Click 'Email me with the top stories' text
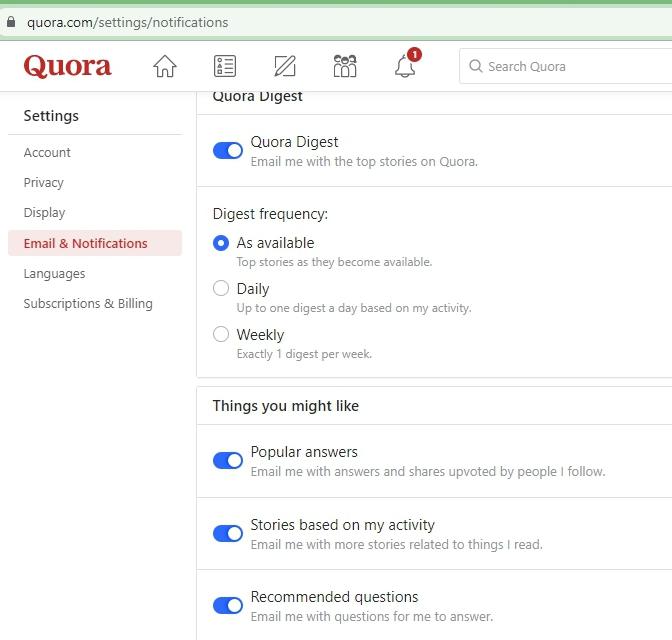This screenshot has width=672, height=640. (x=364, y=162)
